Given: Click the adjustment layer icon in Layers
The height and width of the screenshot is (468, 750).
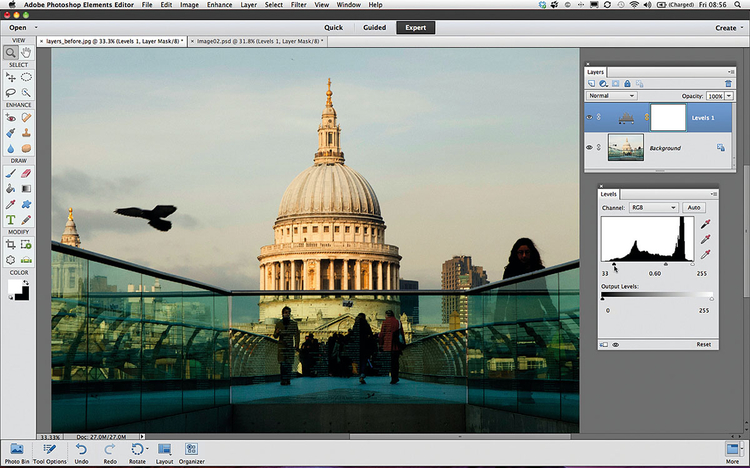Looking at the screenshot, I should click(x=604, y=84).
